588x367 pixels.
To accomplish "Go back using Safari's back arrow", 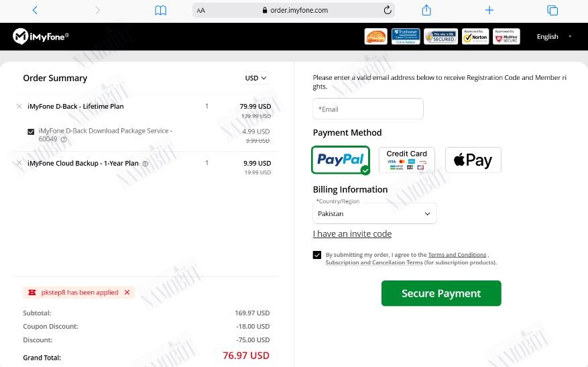I will [35, 10].
